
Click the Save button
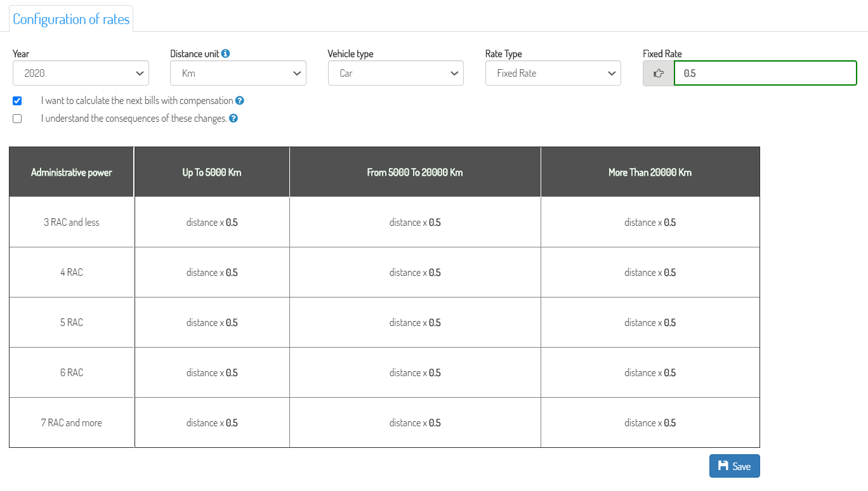[x=734, y=466]
